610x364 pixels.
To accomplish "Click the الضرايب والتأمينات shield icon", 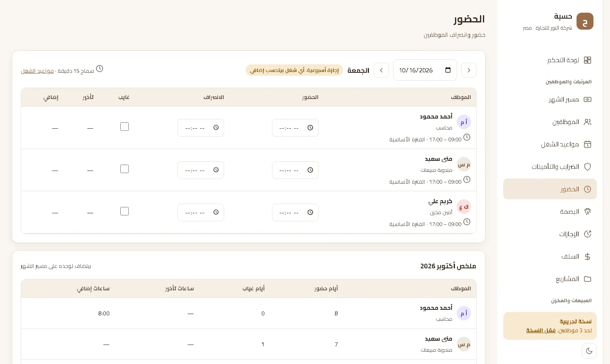I will tap(588, 167).
